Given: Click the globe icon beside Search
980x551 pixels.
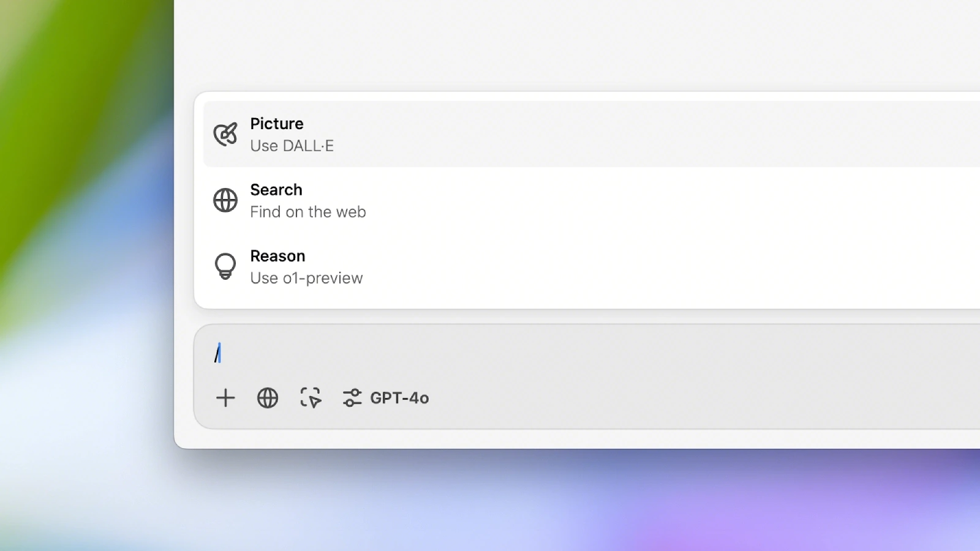Looking at the screenshot, I should [225, 200].
